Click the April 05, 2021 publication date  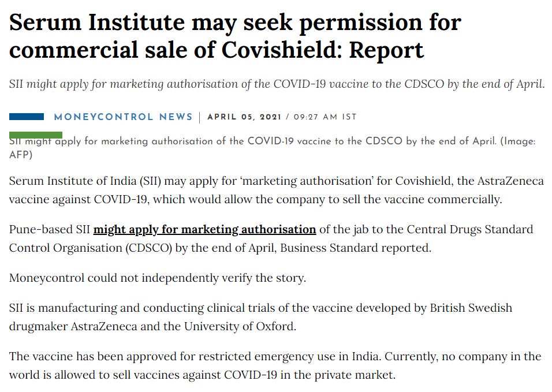[x=244, y=117]
